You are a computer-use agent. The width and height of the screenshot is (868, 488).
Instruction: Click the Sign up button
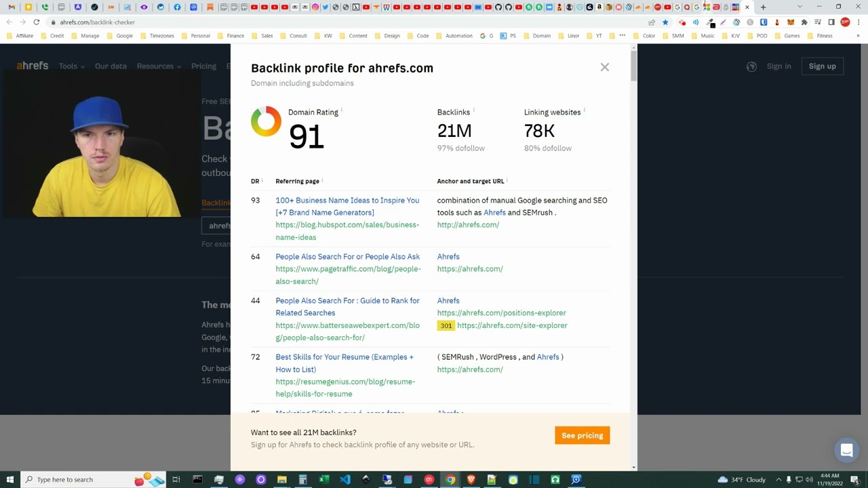[x=822, y=66]
